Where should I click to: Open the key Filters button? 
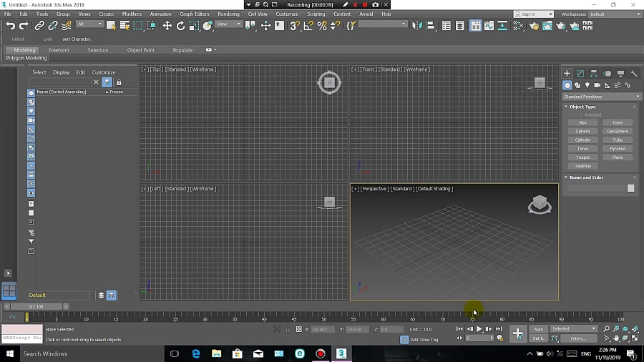coord(578,338)
